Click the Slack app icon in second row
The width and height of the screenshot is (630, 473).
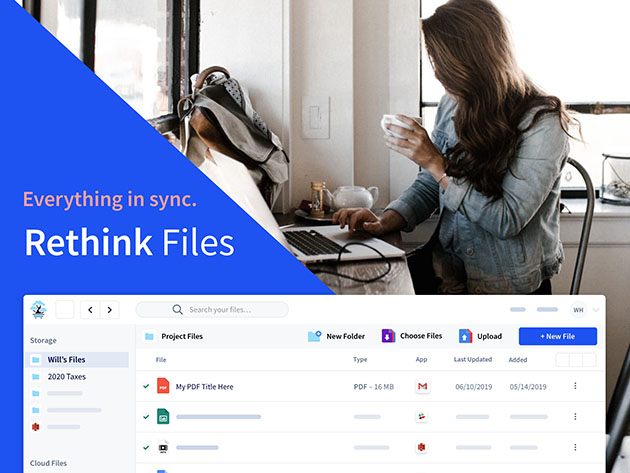[422, 416]
